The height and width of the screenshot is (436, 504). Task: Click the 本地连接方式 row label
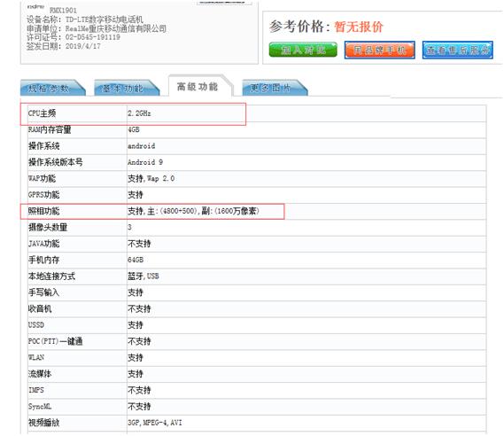click(x=51, y=276)
